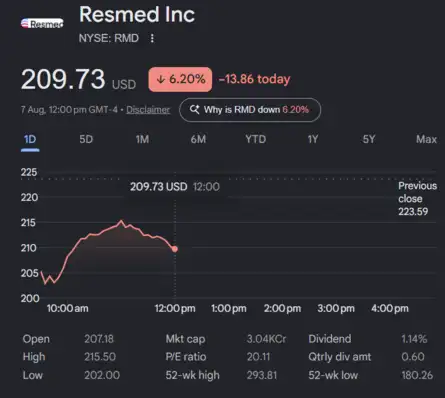This screenshot has width=445, height=398.
Task: Click the 52-wk high value 293.81
Action: [x=262, y=375]
